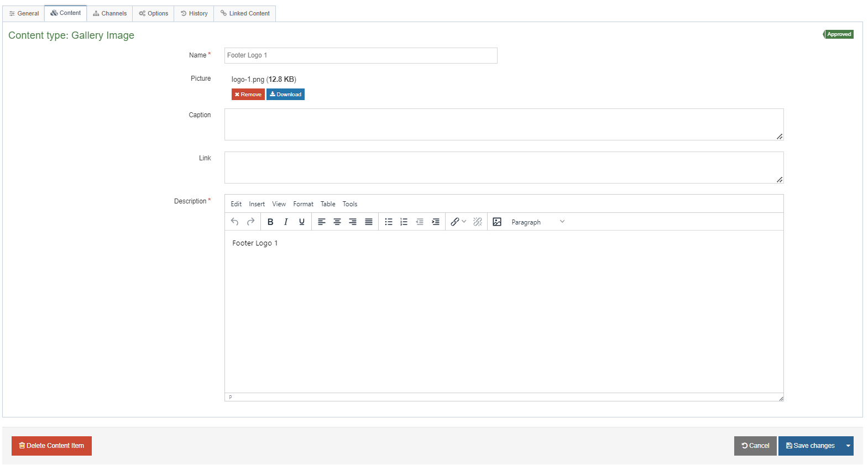Insert a bullet list in description
Viewport: 868px width, 470px height.
point(389,222)
